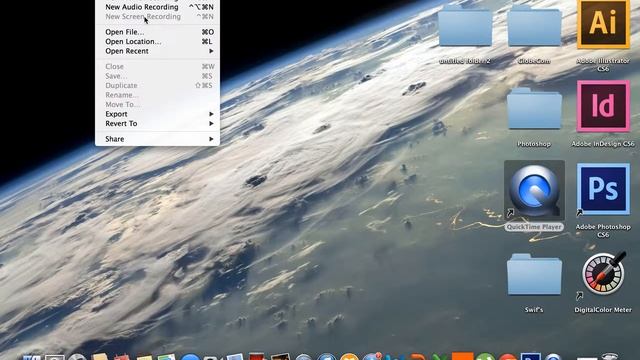Choose Open File... menu item
Viewport: 640px width, 360px height.
[158, 32]
